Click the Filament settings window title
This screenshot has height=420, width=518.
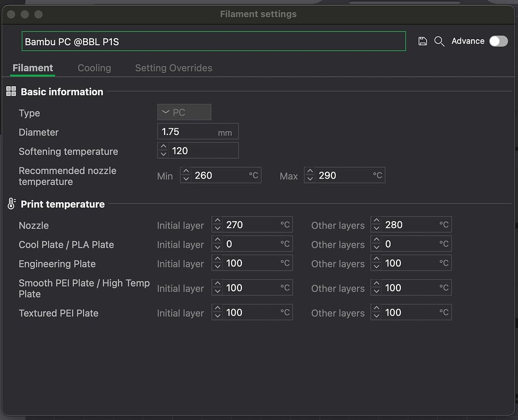[x=258, y=14]
